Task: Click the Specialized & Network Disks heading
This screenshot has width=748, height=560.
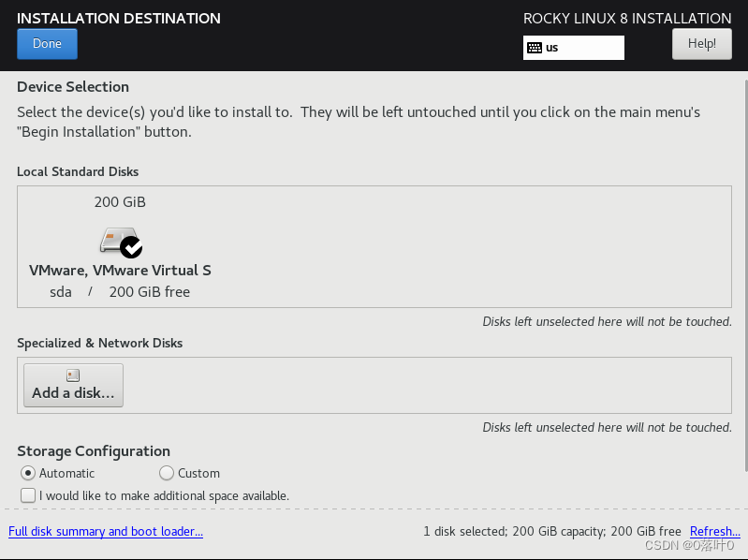Action: pos(99,343)
